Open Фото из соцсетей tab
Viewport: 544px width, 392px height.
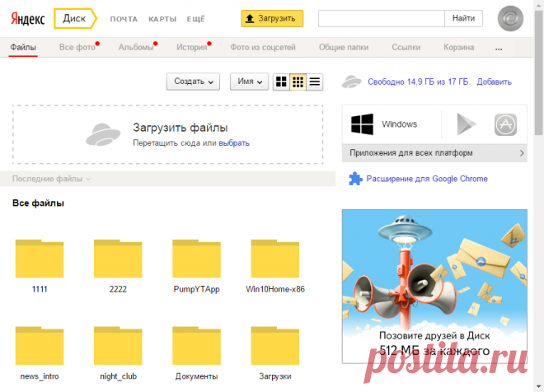coord(263,48)
